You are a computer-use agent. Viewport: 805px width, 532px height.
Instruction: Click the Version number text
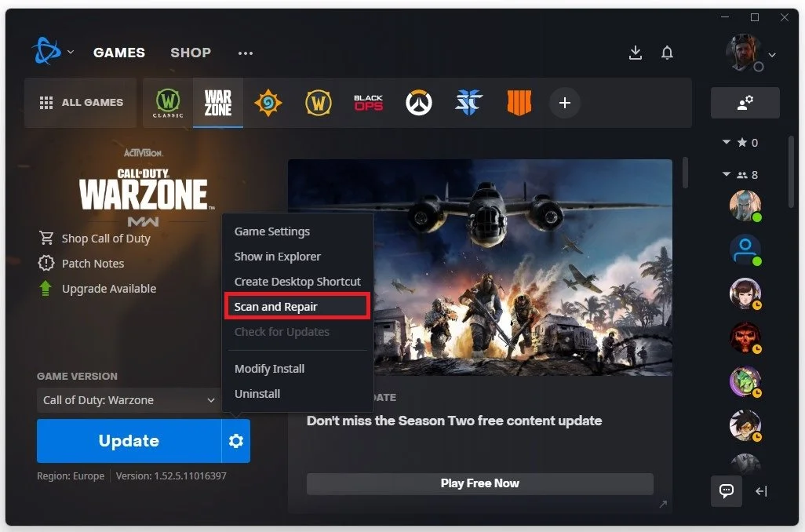171,476
